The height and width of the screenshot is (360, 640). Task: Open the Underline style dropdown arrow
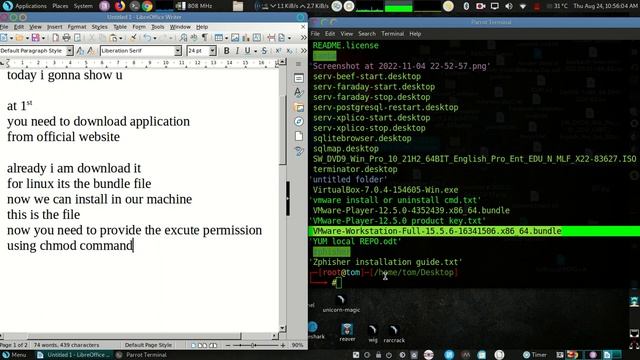pos(256,51)
